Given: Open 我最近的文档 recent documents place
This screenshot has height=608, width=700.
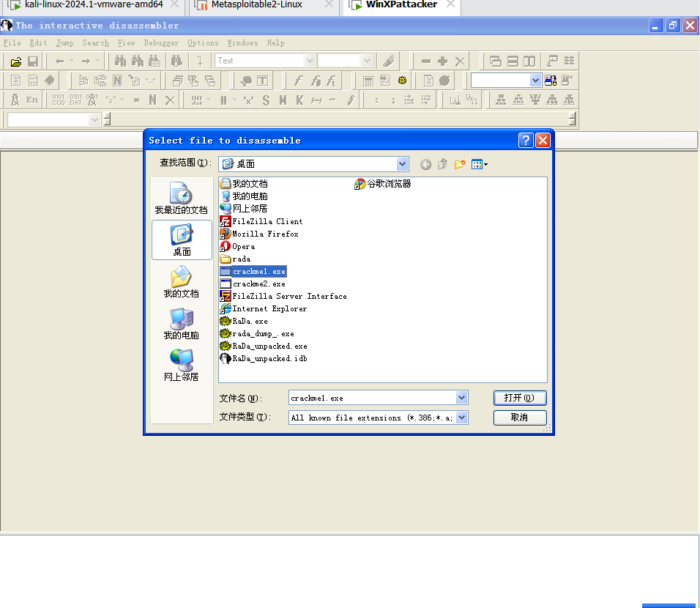Looking at the screenshot, I should tap(182, 199).
